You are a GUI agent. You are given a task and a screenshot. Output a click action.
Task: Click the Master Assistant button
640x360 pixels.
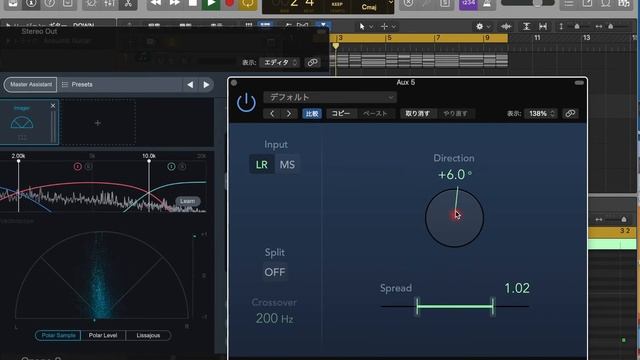31,84
